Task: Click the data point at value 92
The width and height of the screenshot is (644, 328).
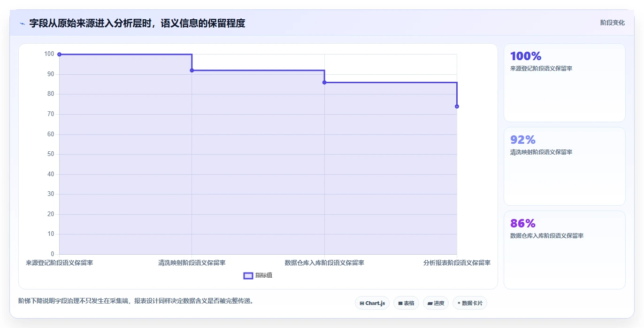Action: tap(192, 70)
